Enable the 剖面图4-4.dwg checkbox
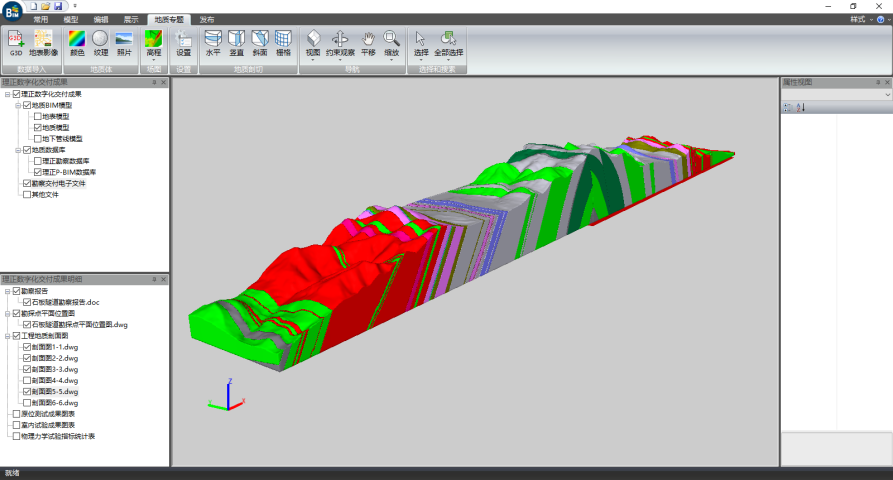 click(27, 381)
